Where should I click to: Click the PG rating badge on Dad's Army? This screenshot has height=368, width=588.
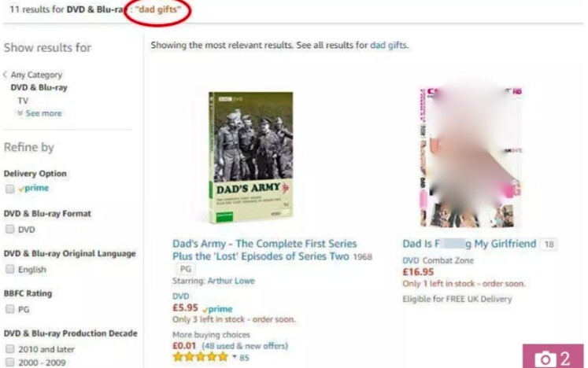186,269
